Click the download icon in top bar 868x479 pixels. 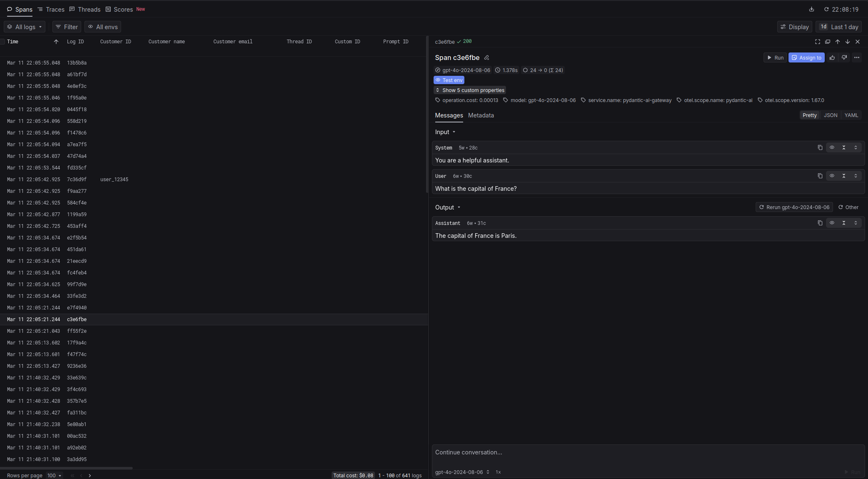(x=811, y=9)
